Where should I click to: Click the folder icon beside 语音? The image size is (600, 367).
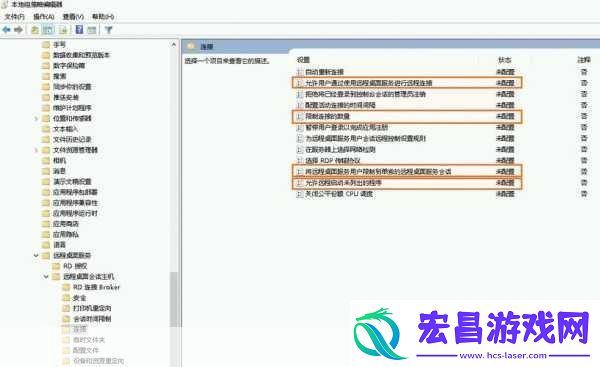click(x=46, y=245)
